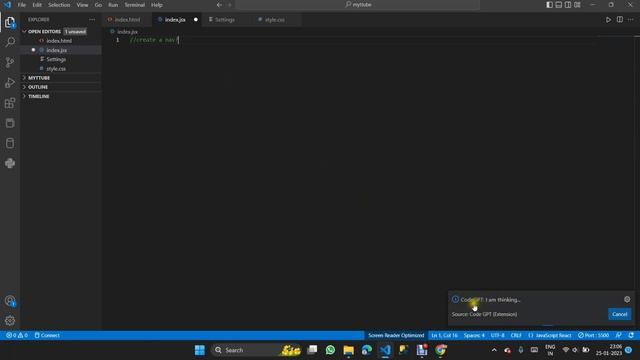Viewport: 640px width, 360px height.
Task: Open the Explorer view in activity bar
Action: click(x=10, y=22)
